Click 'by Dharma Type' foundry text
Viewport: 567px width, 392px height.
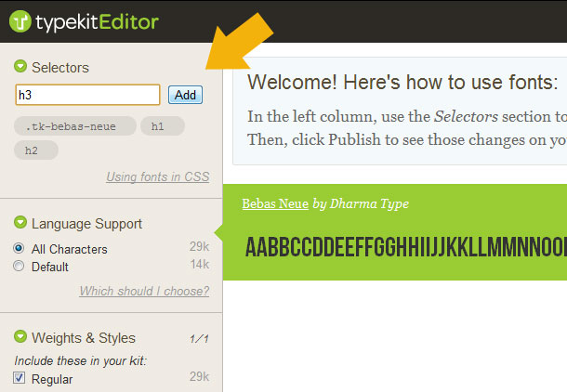point(361,203)
